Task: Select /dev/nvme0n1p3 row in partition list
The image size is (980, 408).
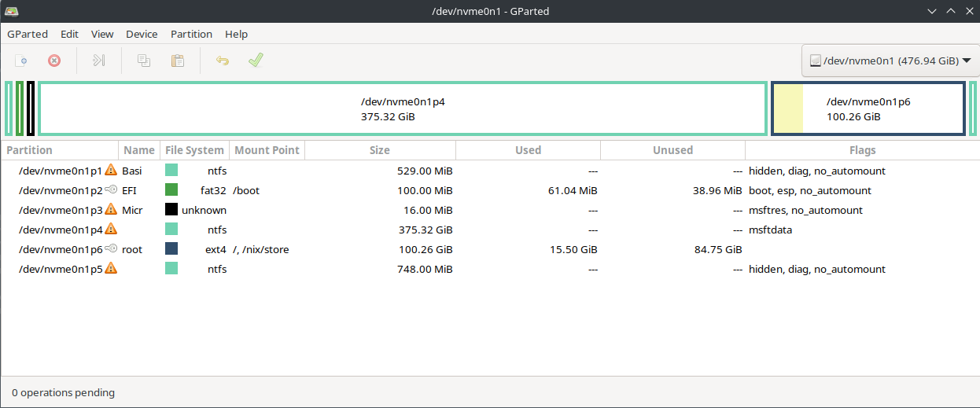Action: click(490, 209)
